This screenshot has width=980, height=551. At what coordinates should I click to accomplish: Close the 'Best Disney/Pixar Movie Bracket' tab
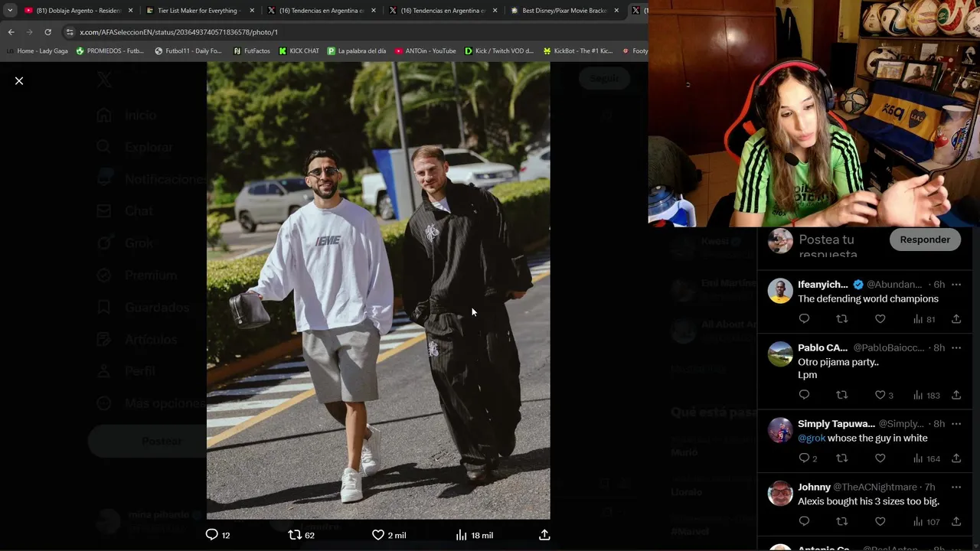(x=616, y=11)
